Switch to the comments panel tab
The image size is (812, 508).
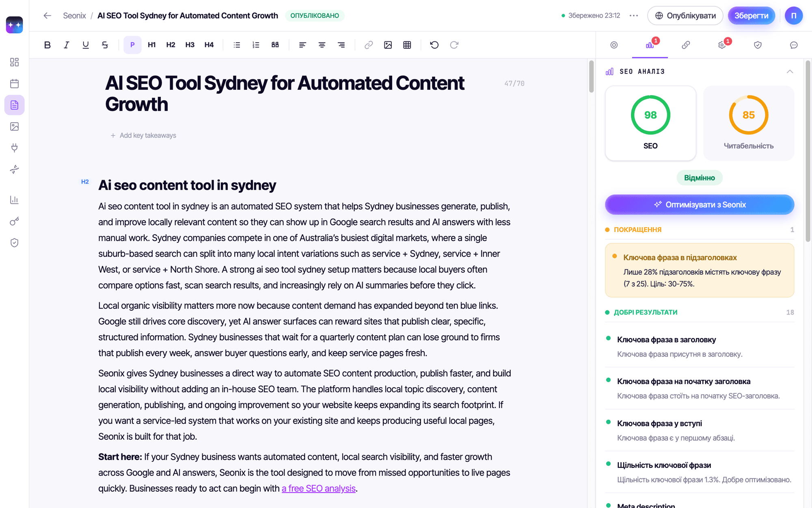point(794,45)
